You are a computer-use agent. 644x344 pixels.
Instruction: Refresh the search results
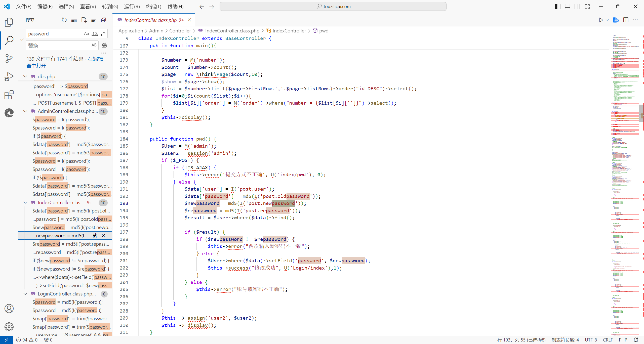pyautogui.click(x=64, y=20)
